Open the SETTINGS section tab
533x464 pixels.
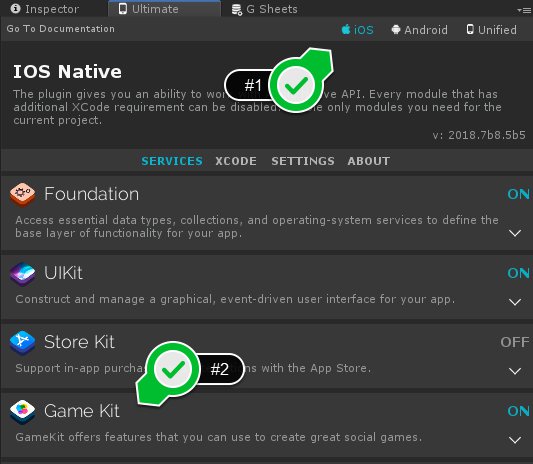[303, 161]
